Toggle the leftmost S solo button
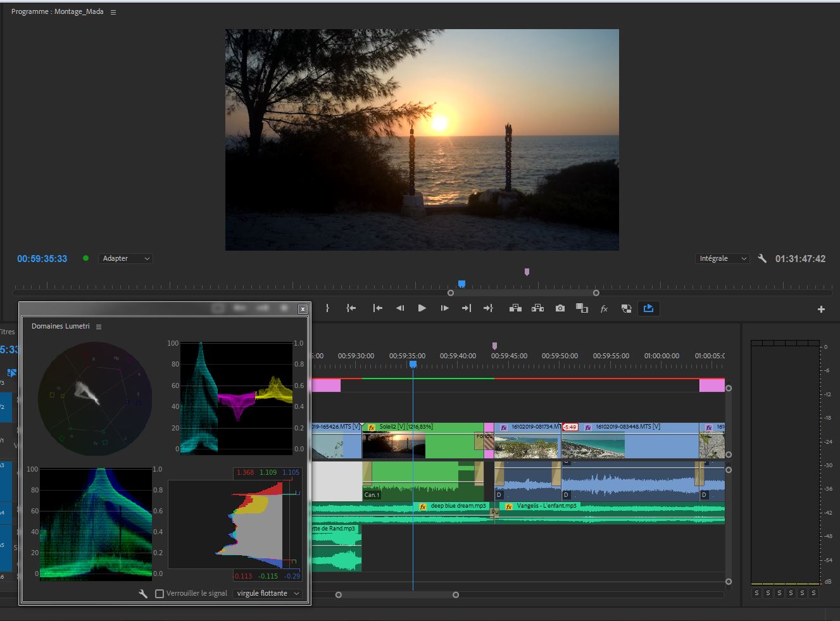Screen dimensions: 840x621 tap(756, 593)
